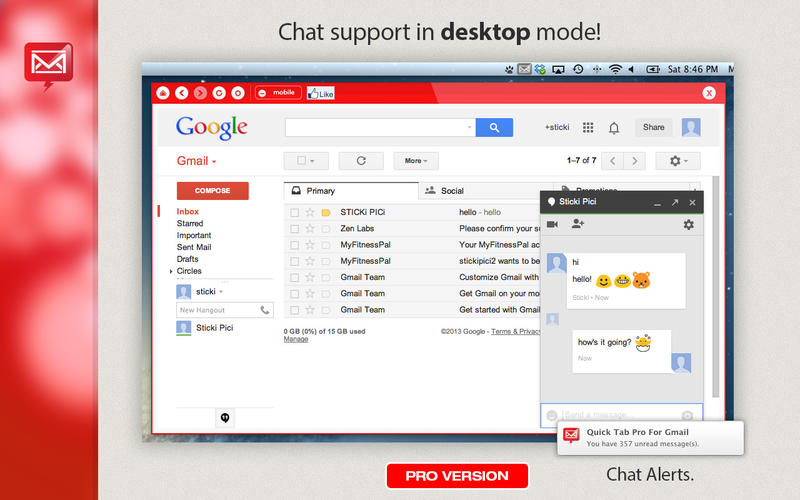The width and height of the screenshot is (800, 500).
Task: Reload page with the red toolbar refresh icon
Action: pos(219,93)
